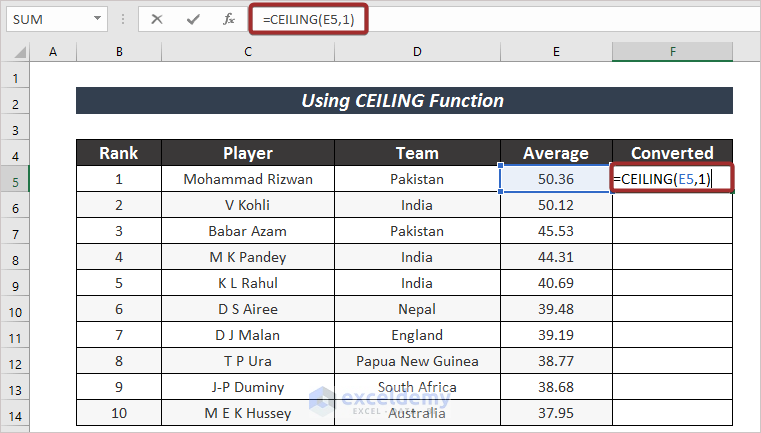761x433 pixels.
Task: Select column C header
Action: point(246,52)
